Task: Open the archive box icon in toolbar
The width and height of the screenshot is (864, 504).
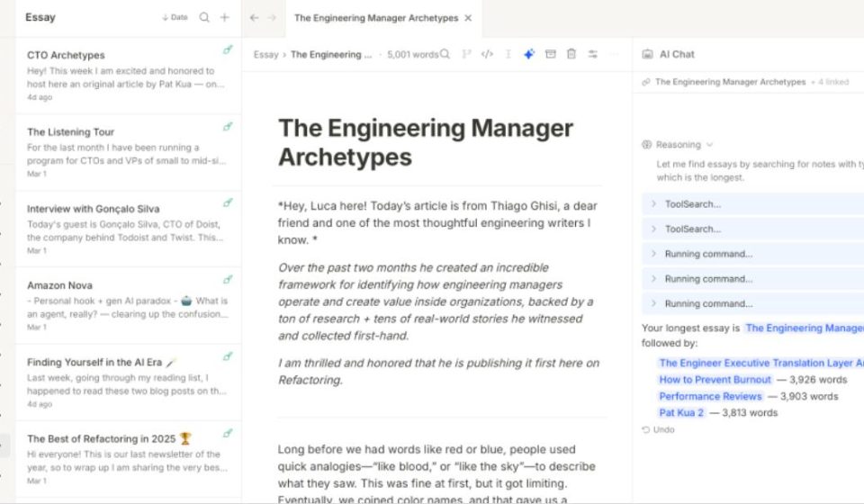Action: (x=551, y=54)
